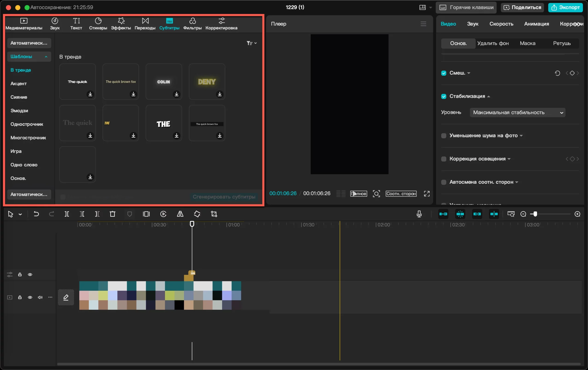Open the filter sort dropdown in templates
The width and height of the screenshot is (588, 370).
(x=252, y=43)
